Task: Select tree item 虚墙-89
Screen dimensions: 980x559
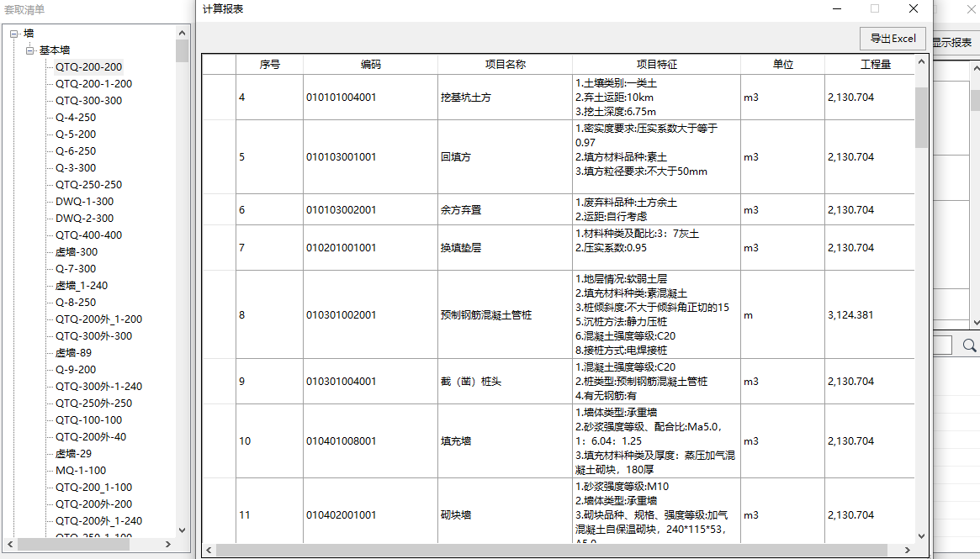Action: (73, 353)
